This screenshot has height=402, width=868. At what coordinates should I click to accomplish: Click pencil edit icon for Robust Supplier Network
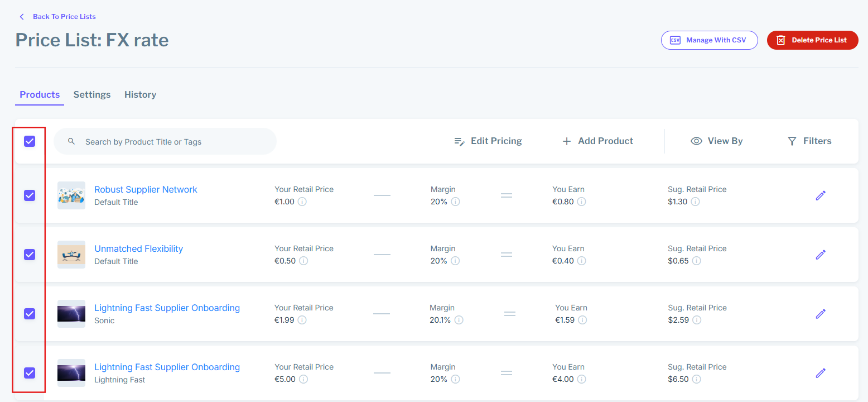tap(820, 195)
